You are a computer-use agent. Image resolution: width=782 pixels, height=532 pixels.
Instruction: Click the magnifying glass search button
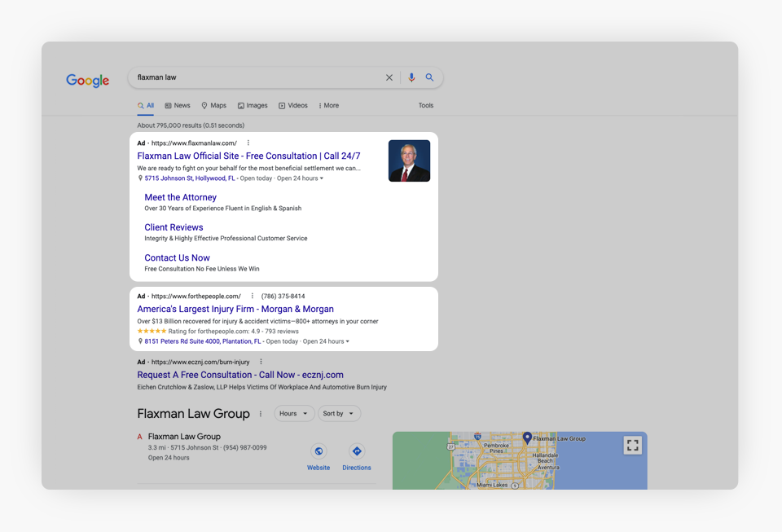[x=429, y=78]
